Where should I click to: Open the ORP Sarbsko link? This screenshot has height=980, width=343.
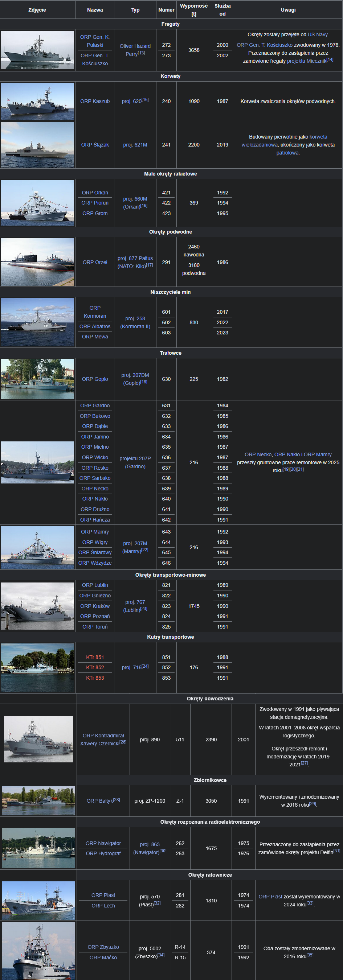tap(95, 478)
